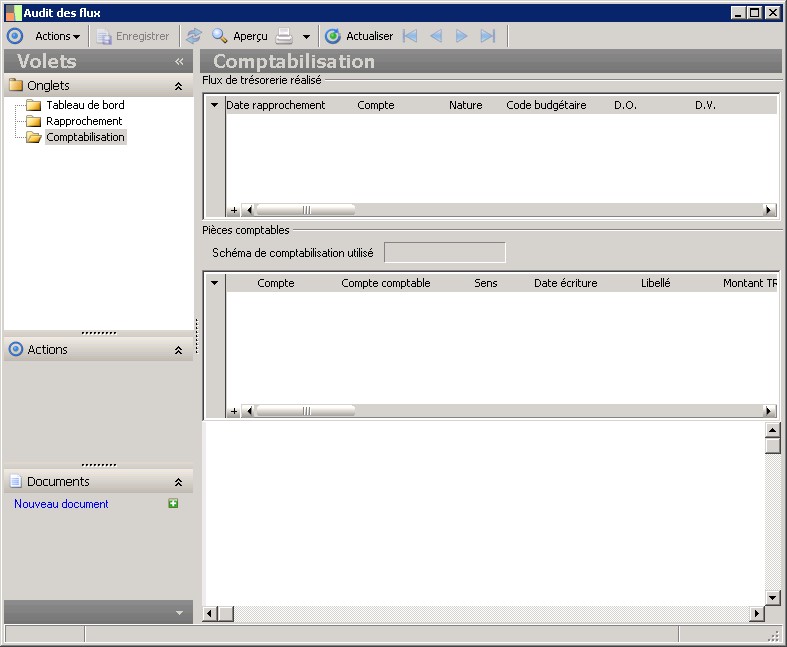This screenshot has width=787, height=647.
Task: Go to first record arrow
Action: pos(410,36)
